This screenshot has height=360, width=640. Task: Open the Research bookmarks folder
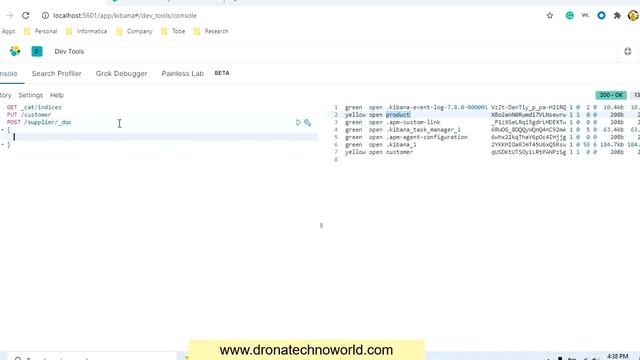point(211,31)
